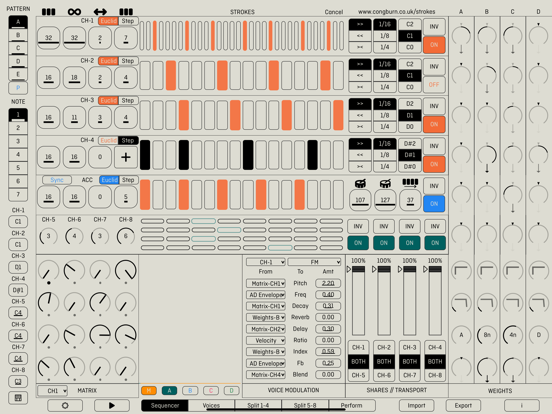This screenshot has height=414, width=552.
Task: Click the three-bars icon left of infinity
Action: (49, 12)
